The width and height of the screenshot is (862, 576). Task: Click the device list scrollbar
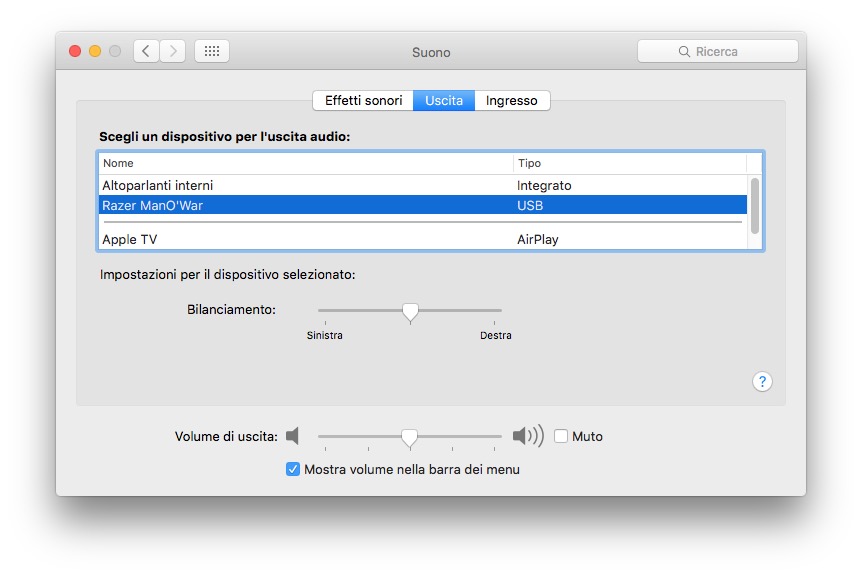pos(755,205)
